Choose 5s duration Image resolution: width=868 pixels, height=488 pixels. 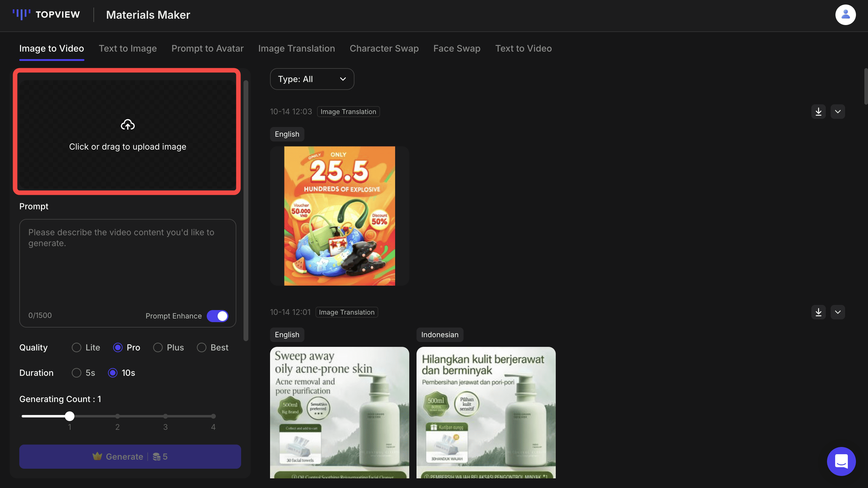(77, 373)
